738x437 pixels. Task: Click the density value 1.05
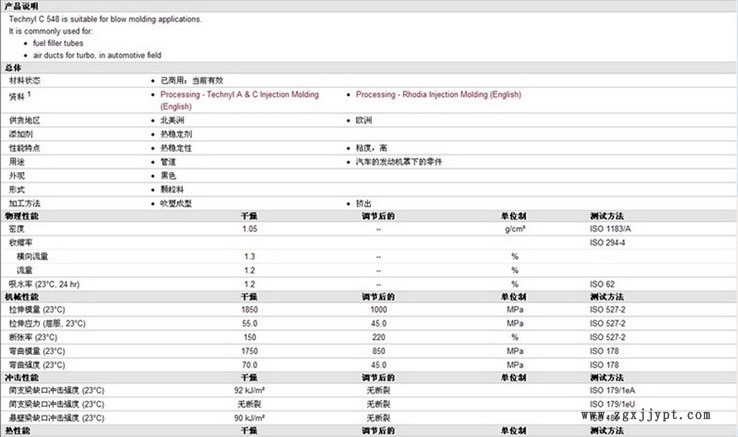pyautogui.click(x=249, y=229)
